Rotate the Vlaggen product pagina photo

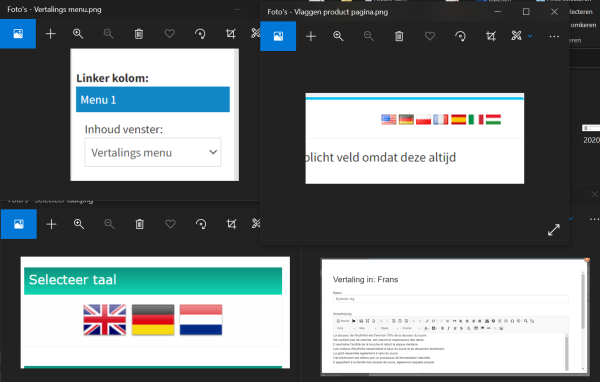460,36
